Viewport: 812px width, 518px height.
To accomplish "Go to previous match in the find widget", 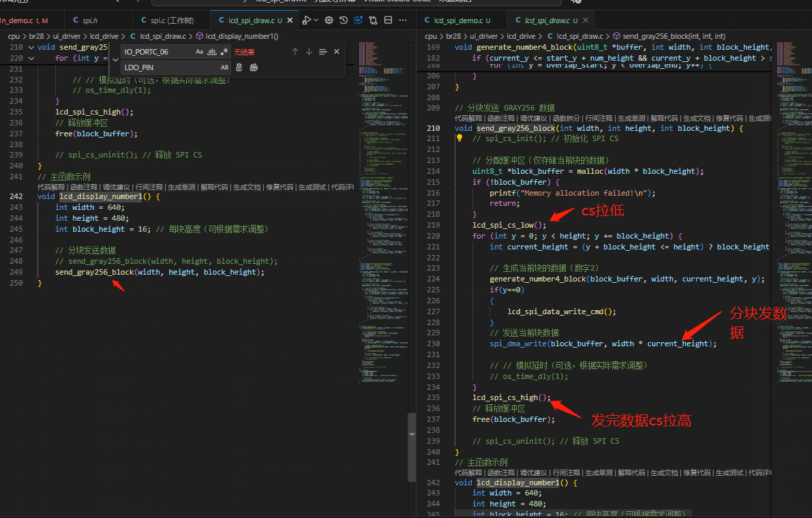I will coord(295,52).
